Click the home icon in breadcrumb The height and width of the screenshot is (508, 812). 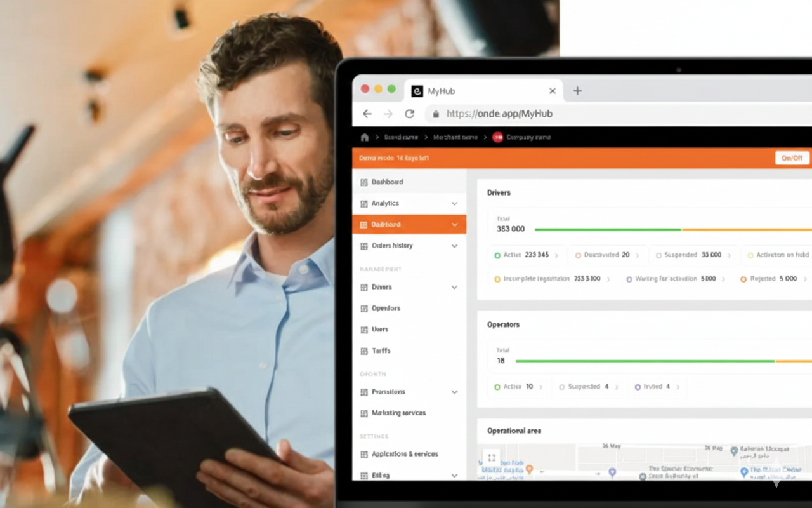point(364,137)
